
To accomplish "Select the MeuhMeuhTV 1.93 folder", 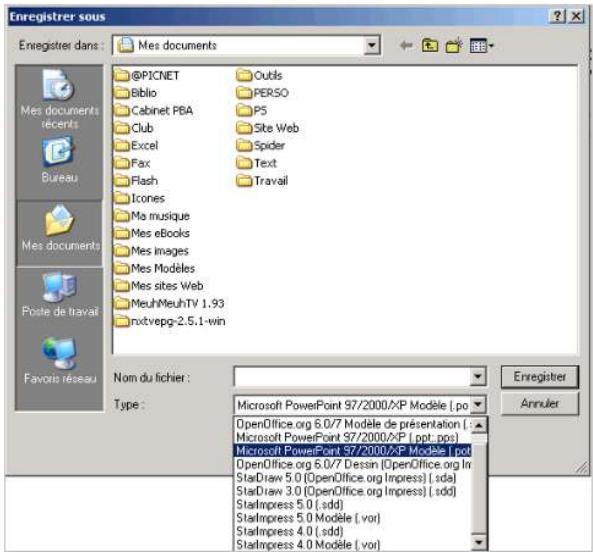I will click(x=169, y=303).
